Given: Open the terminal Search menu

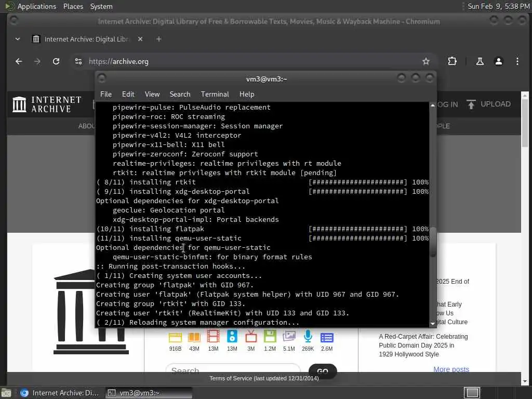Looking at the screenshot, I should [x=180, y=95].
